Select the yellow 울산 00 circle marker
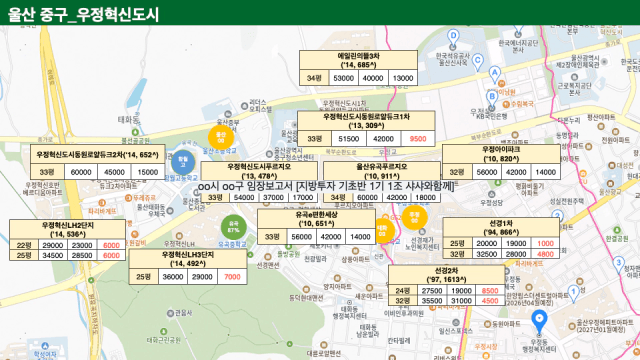The height and width of the screenshot is (360, 640). pyautogui.click(x=221, y=137)
